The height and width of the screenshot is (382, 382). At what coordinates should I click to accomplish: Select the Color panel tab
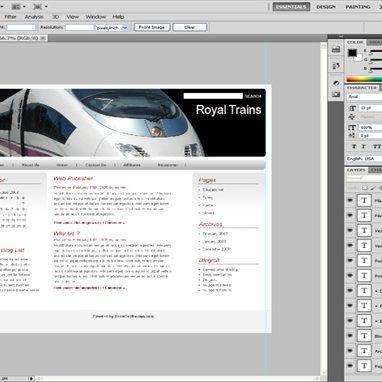tap(355, 42)
